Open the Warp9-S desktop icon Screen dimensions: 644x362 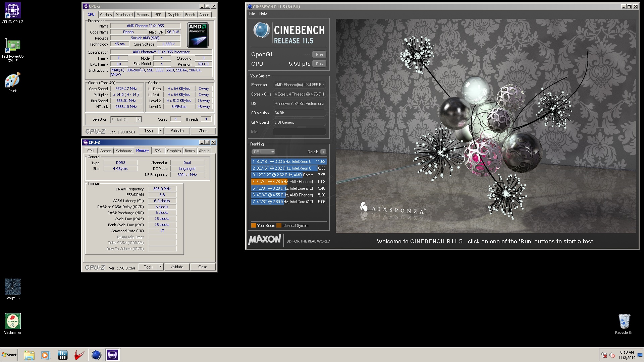point(12,289)
